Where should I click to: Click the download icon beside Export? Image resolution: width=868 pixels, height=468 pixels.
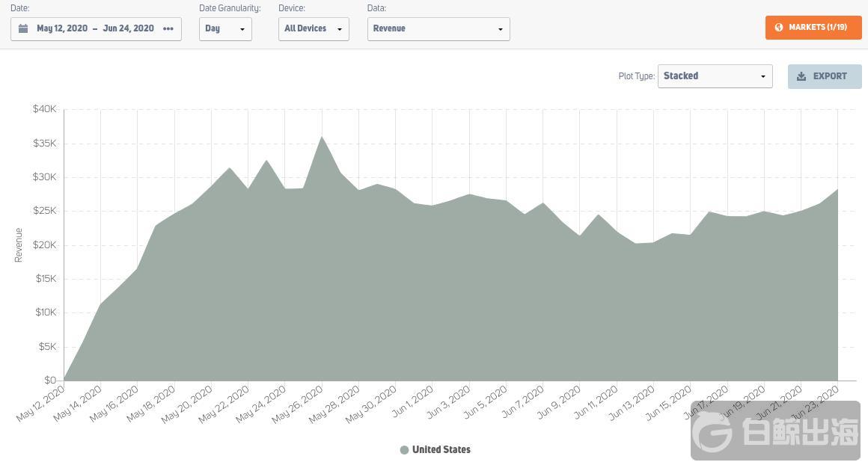[x=801, y=76]
